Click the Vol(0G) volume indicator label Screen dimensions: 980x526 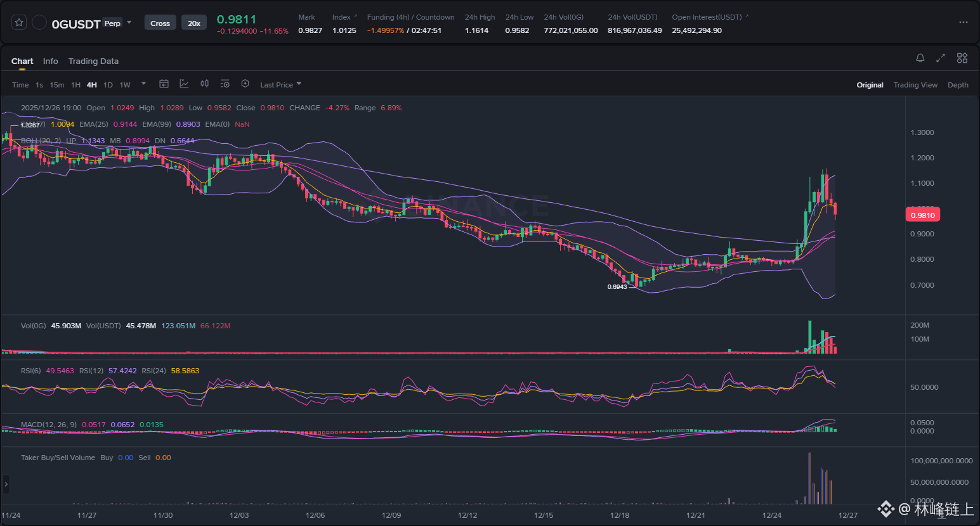click(x=34, y=326)
